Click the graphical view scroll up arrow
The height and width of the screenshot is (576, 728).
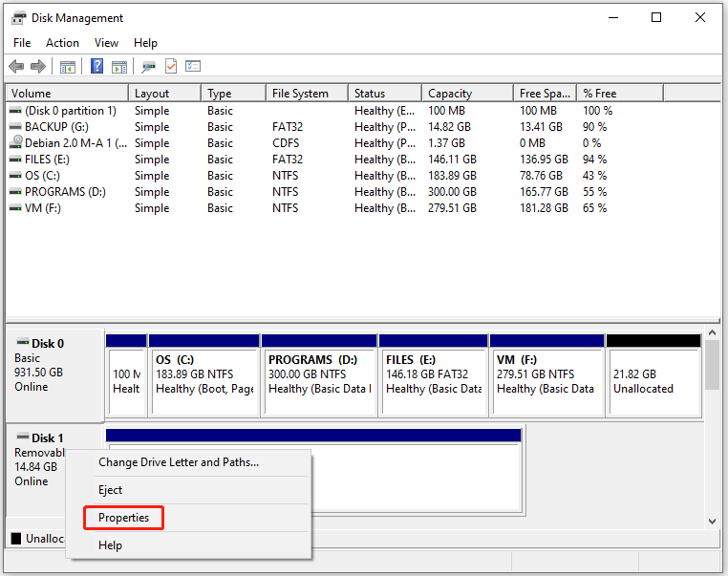(x=712, y=332)
